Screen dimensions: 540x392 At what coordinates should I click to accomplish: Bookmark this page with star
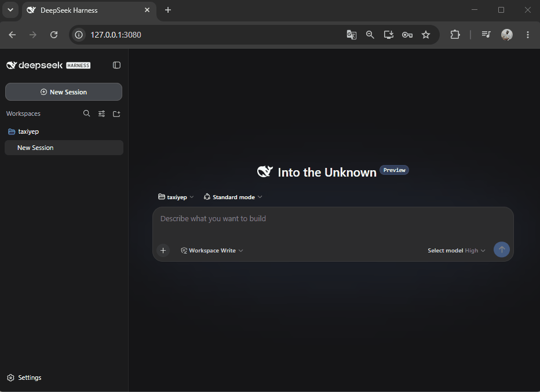426,35
